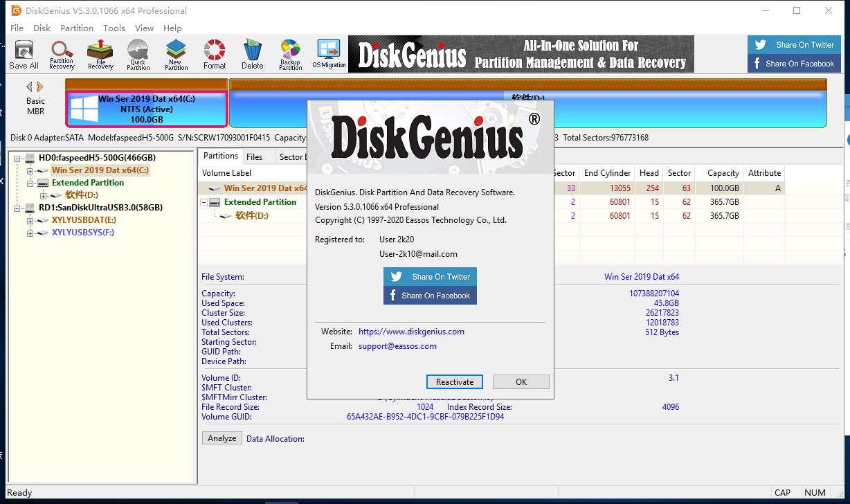
Task: Select Win Ser 2019 Dat x64(C:) in the disk tree
Action: click(100, 170)
